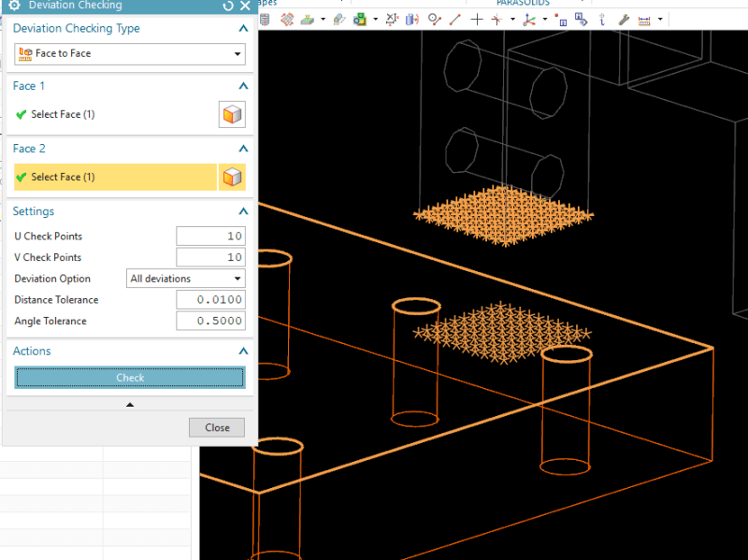
Task: Click the measure ruler toolbar icon
Action: point(644,21)
